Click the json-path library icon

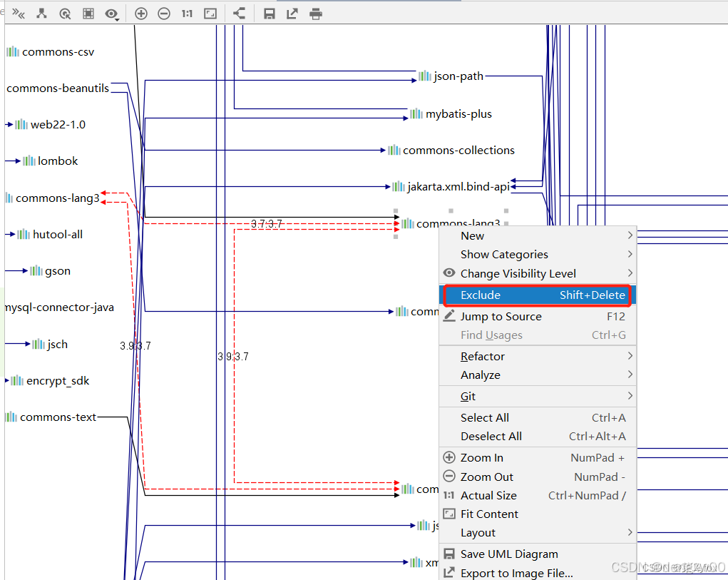click(x=425, y=76)
